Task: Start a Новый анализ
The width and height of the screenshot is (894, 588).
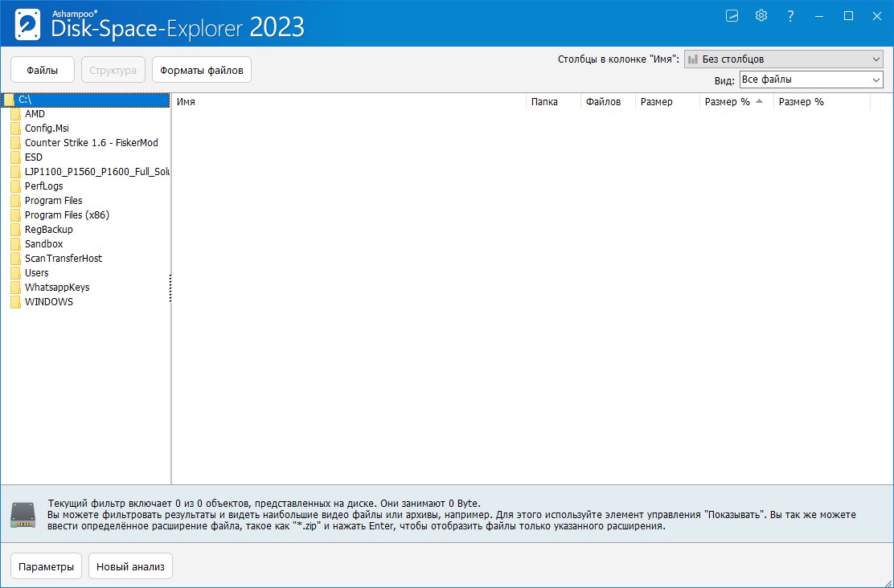Action: tap(130, 566)
